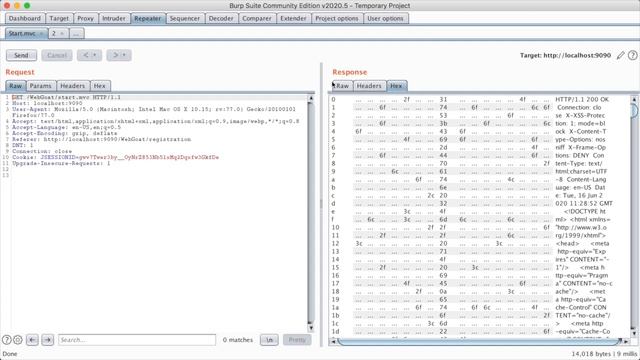Image resolution: width=640 pixels, height=360 pixels.
Task: Show the request Hex view
Action: click(x=100, y=86)
